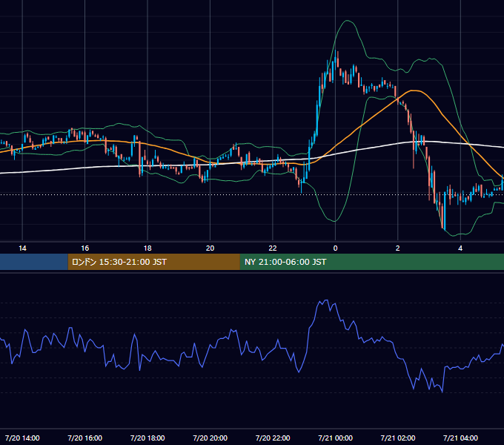Image resolution: width=504 pixels, height=445 pixels.
Task: Click the date label 7/20 14:00
Action: pos(22,438)
